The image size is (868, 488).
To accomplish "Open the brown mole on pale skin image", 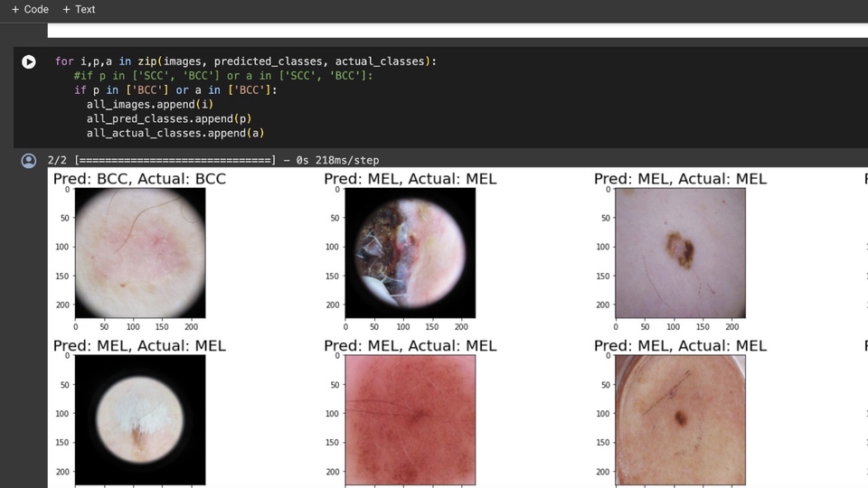I will 680,253.
